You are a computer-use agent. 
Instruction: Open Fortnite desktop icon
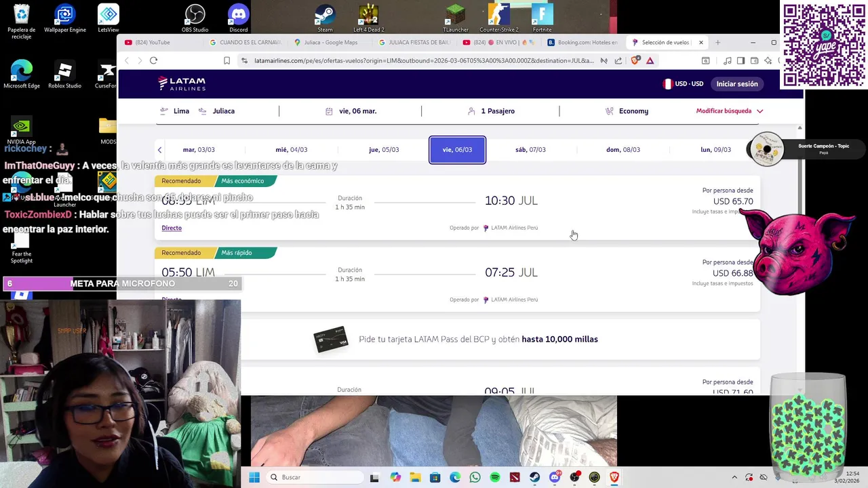click(542, 19)
